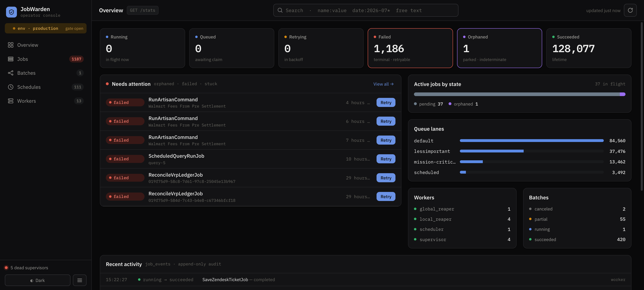The width and height of the screenshot is (644, 290).
Task: Open the hamburger menu button in sidebar footer
Action: (79, 280)
